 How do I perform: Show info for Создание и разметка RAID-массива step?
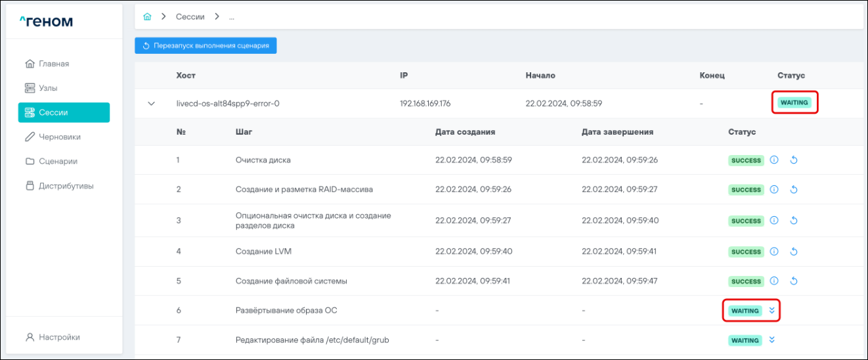coord(774,190)
